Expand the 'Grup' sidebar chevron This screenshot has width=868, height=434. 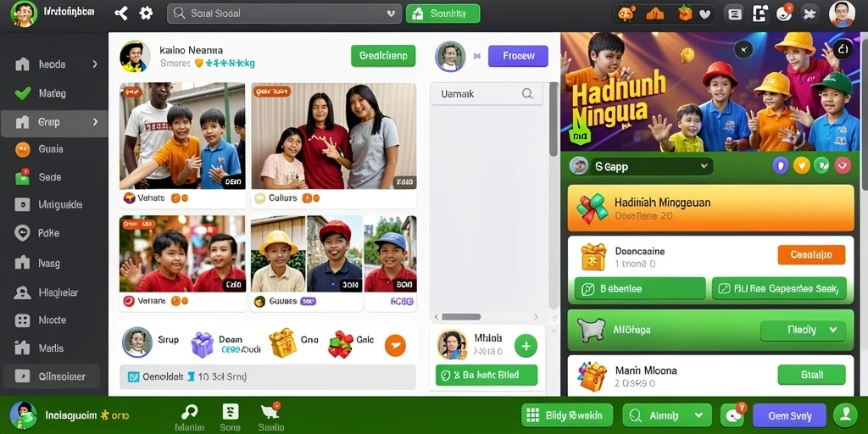tap(95, 122)
